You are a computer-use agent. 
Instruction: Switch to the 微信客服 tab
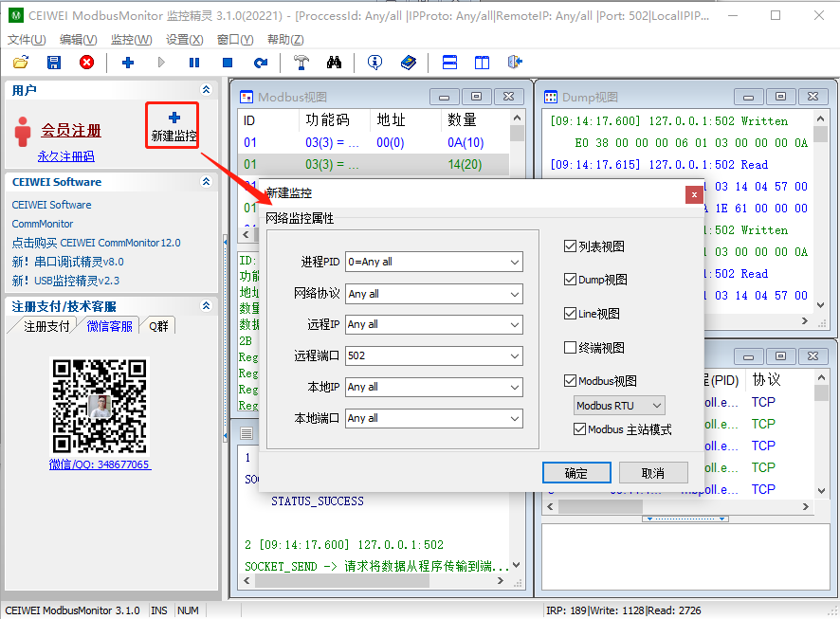[109, 325]
